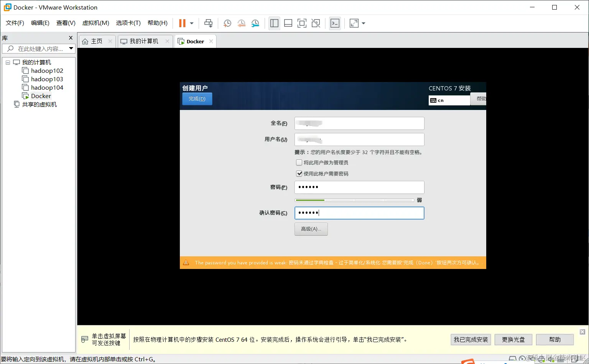Pause the virtual machine with orange button
Screen dimensions: 589x364
[x=182, y=23]
